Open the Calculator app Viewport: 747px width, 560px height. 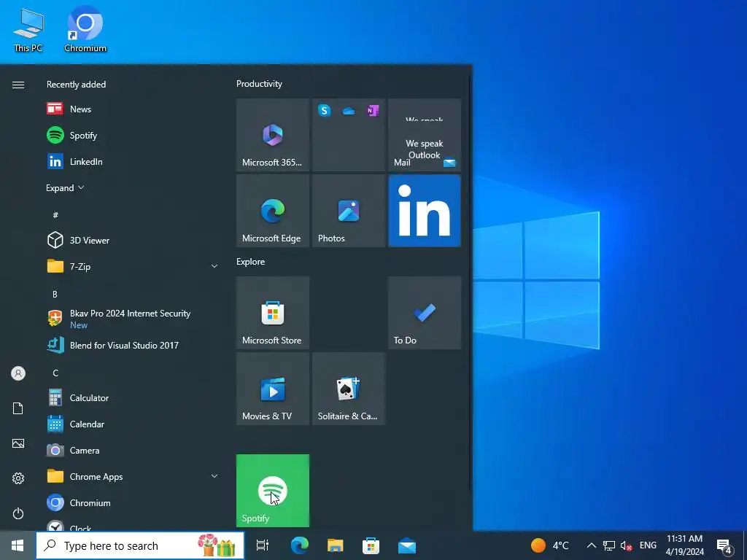133,397
